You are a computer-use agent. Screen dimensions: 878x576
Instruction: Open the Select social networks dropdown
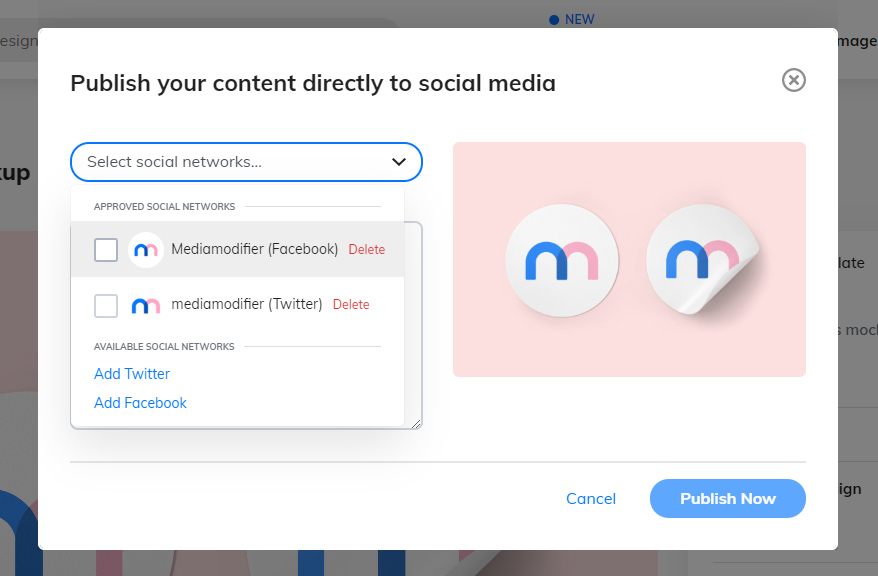point(230,161)
